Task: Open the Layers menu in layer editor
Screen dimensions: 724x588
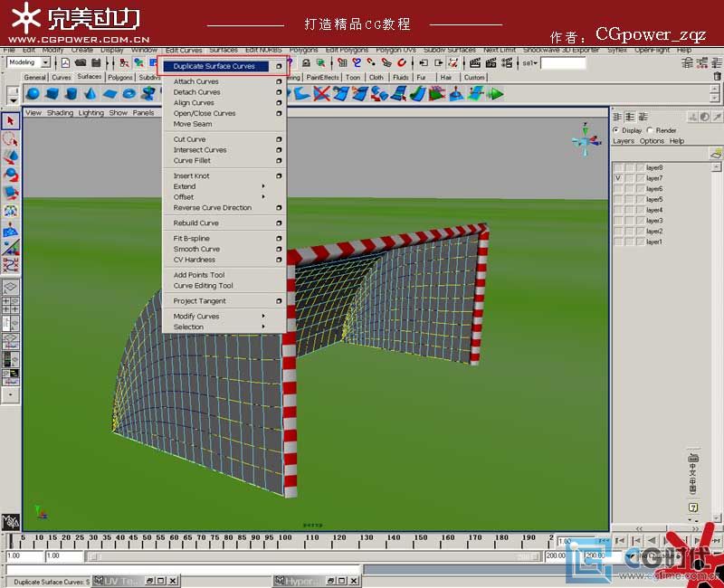Action: [624, 141]
